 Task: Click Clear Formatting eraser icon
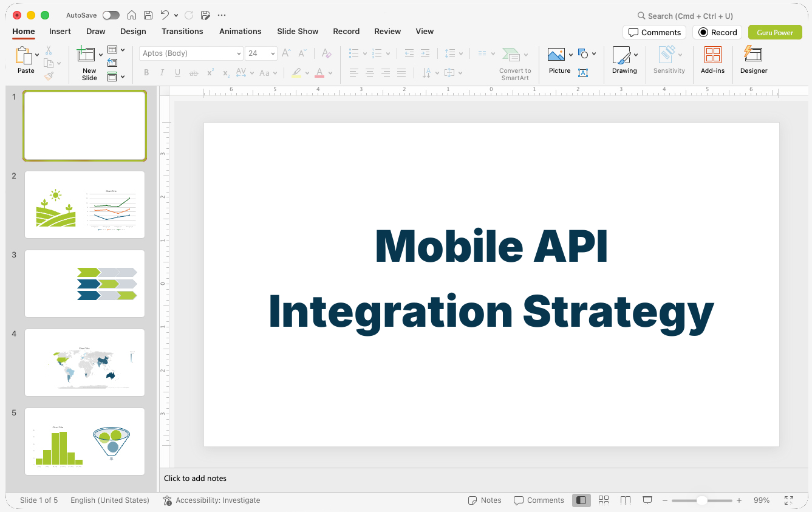click(x=327, y=53)
